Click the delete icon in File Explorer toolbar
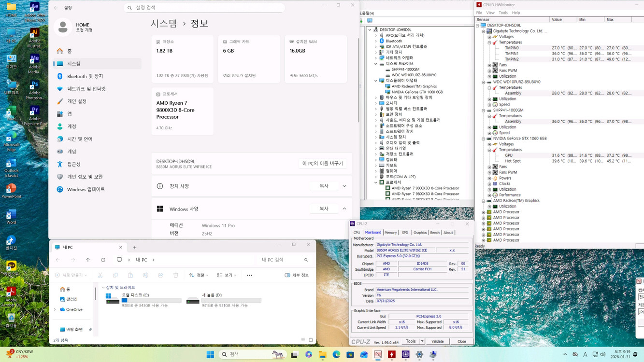 click(x=175, y=275)
